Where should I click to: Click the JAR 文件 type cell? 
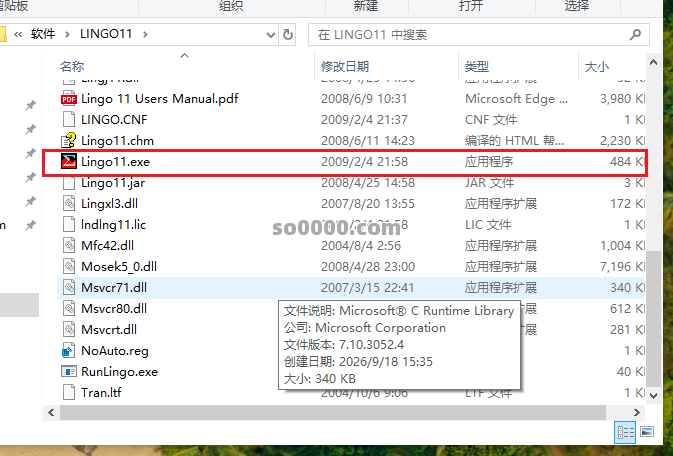(x=489, y=183)
